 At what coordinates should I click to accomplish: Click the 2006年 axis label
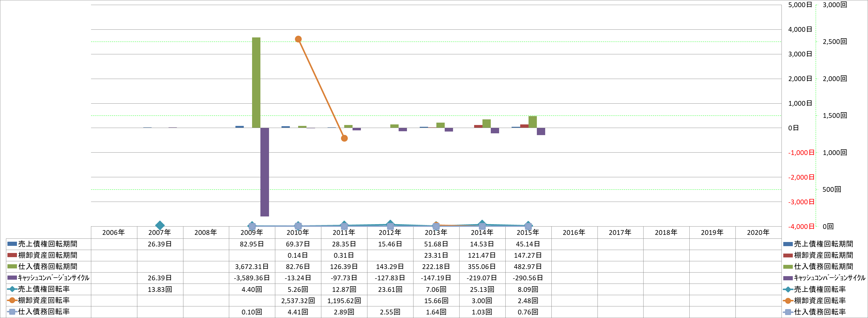tap(114, 232)
